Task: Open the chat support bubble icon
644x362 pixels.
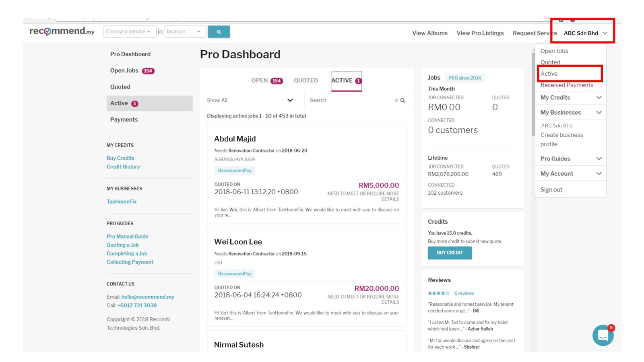Action: 603,335
